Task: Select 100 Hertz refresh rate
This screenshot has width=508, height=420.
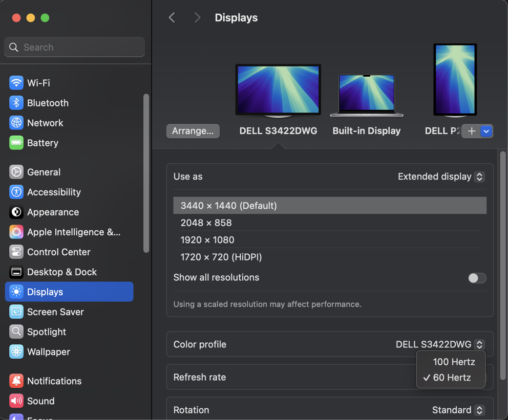Action: (454, 362)
